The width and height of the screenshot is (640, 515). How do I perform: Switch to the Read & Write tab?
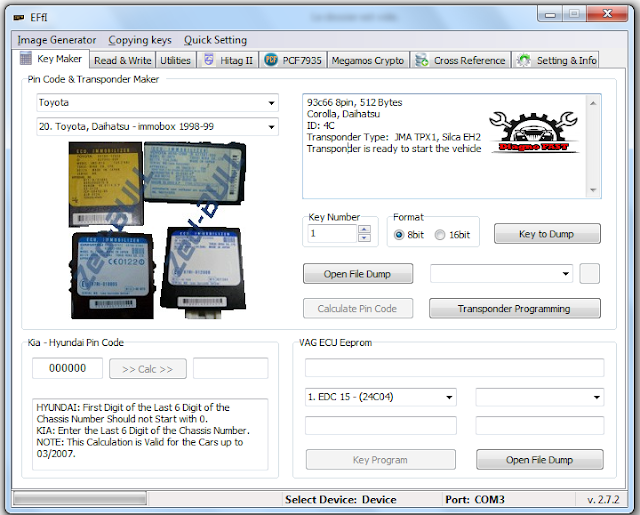(122, 60)
